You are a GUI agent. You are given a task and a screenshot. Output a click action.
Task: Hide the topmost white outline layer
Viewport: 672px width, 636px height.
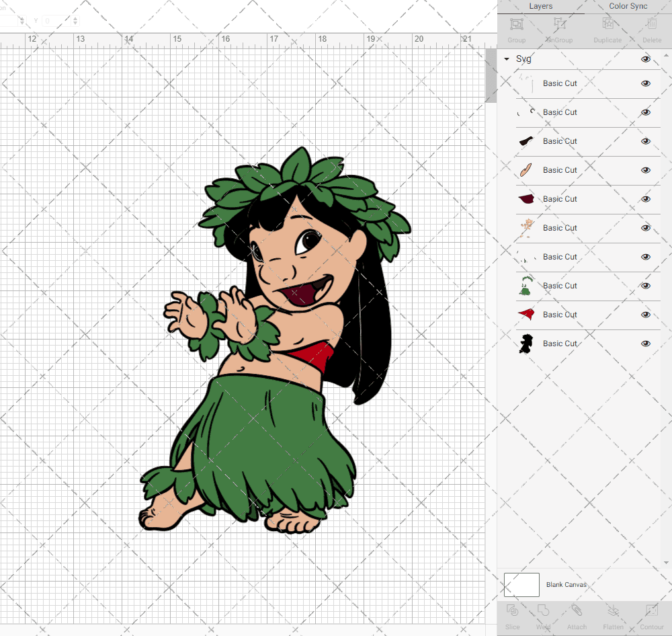point(645,83)
